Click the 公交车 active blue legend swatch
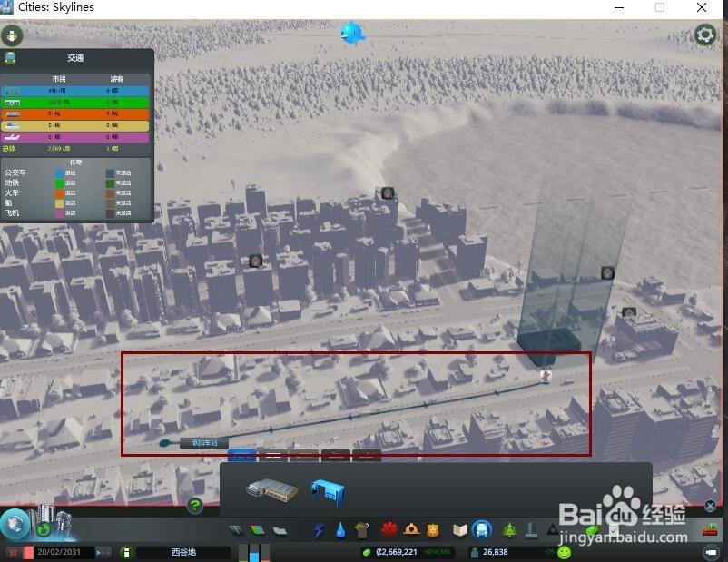This screenshot has width=728, height=562. [x=59, y=173]
